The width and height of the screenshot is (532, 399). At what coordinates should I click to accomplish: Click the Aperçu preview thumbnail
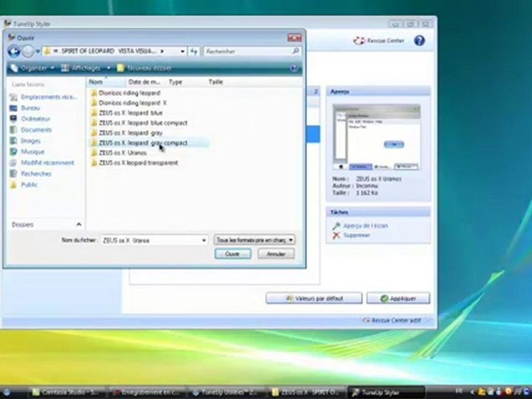tap(377, 137)
